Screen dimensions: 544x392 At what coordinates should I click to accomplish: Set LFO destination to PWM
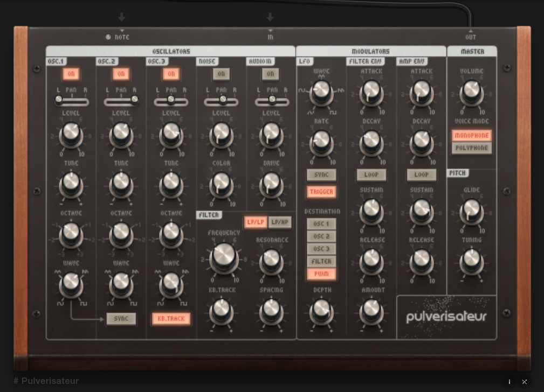pos(321,274)
